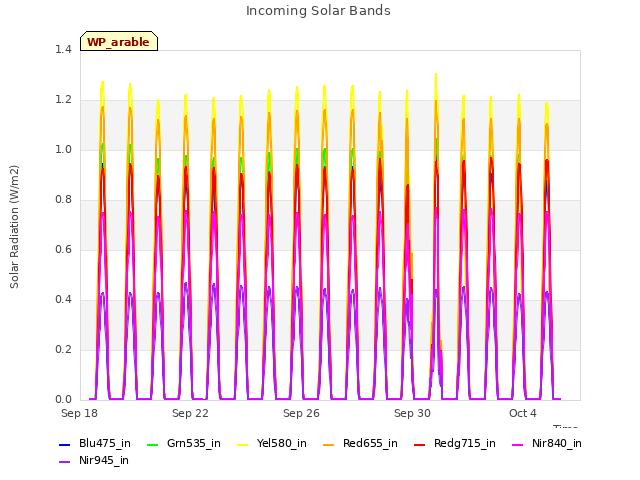Toggle the Blu475_in legend entry

coord(95,444)
